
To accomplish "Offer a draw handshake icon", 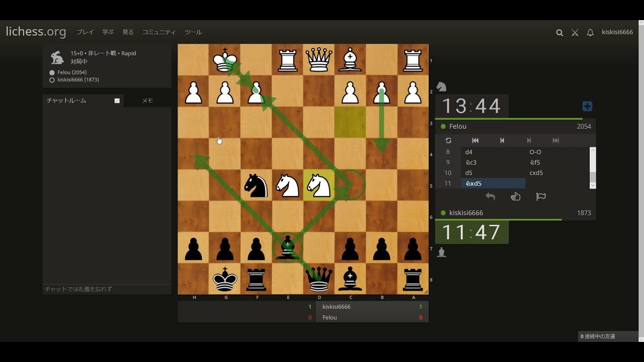I will [516, 197].
